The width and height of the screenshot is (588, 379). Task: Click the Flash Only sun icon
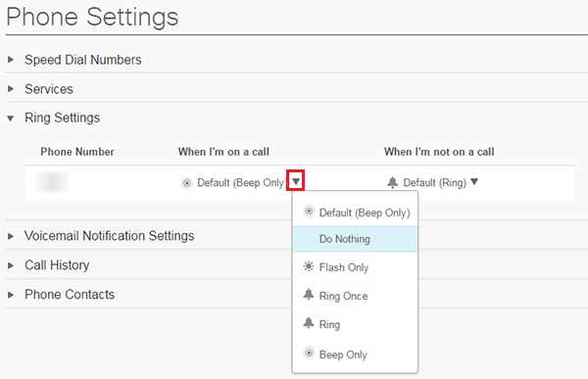(309, 266)
